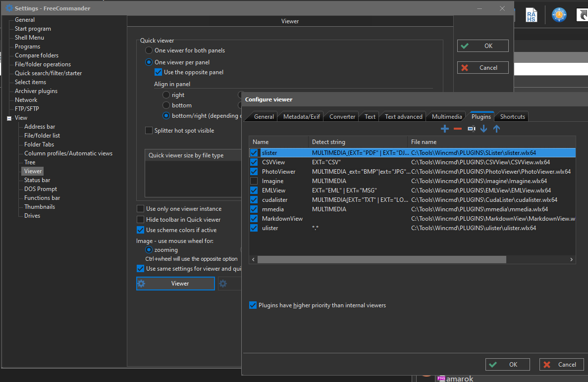Click the plugin list scroll left arrow
The width and height of the screenshot is (588, 382).
click(x=254, y=260)
